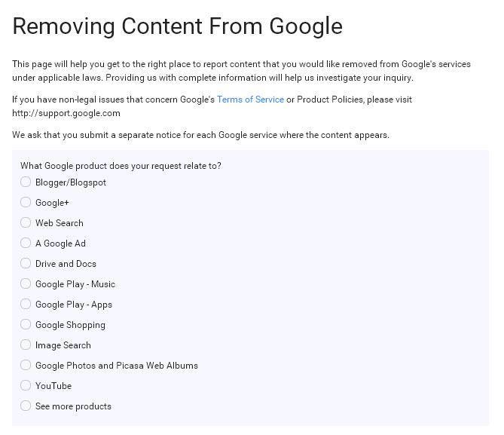Open the Terms of Service link
504x435 pixels.
250,100
